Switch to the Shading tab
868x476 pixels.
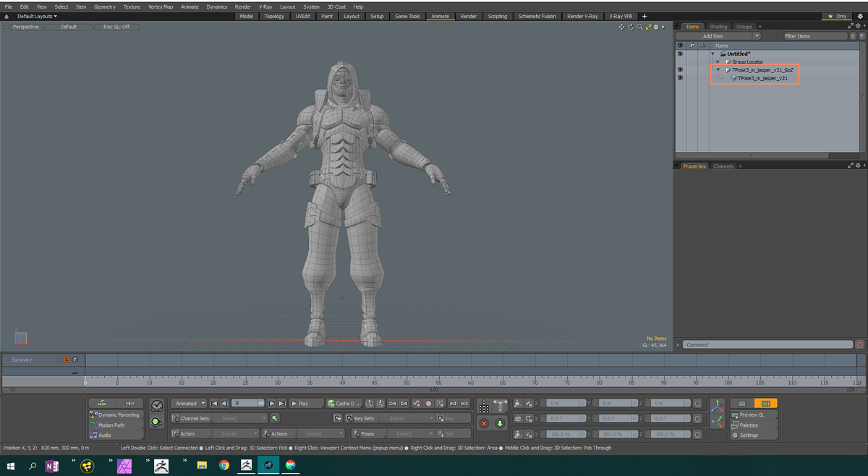coord(718,26)
